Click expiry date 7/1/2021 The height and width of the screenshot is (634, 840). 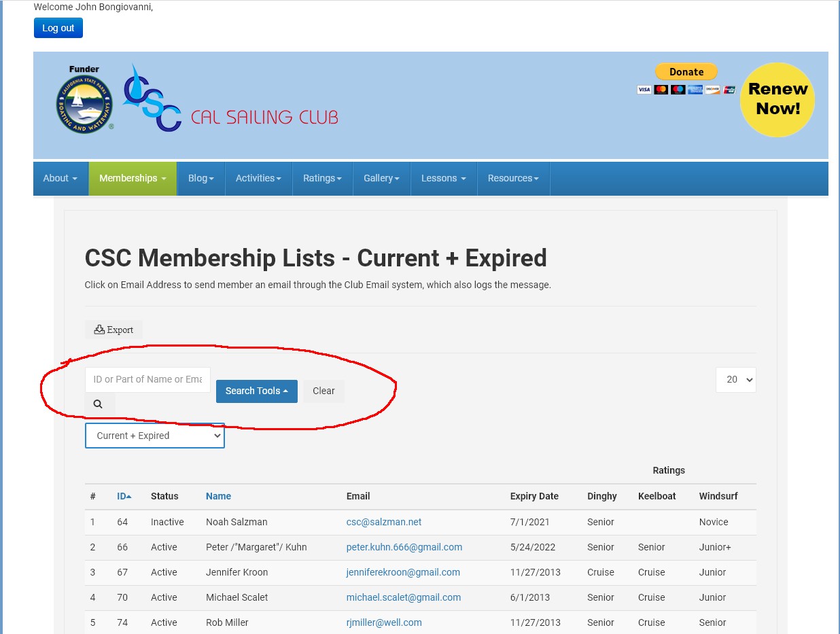[x=530, y=522]
